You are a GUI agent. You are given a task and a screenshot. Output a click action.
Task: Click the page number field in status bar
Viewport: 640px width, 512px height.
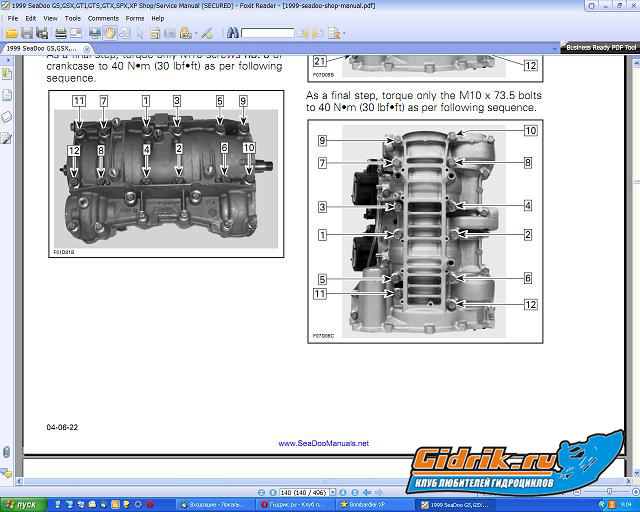[x=275, y=493]
